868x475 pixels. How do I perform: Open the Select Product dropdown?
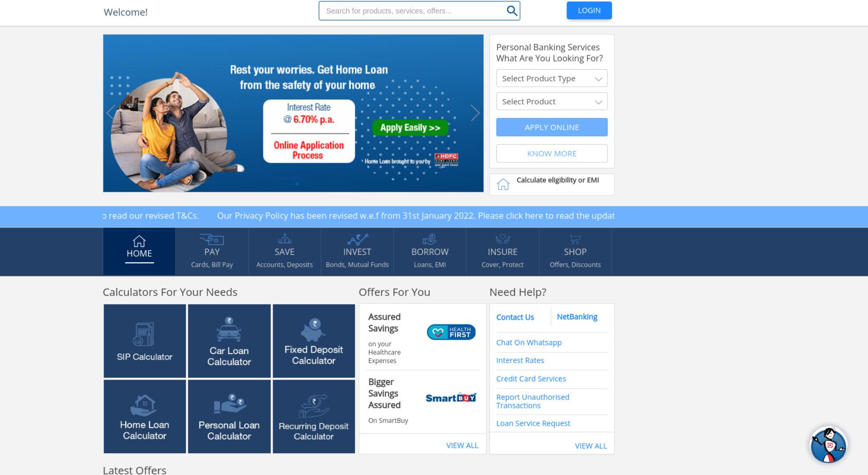pos(552,101)
